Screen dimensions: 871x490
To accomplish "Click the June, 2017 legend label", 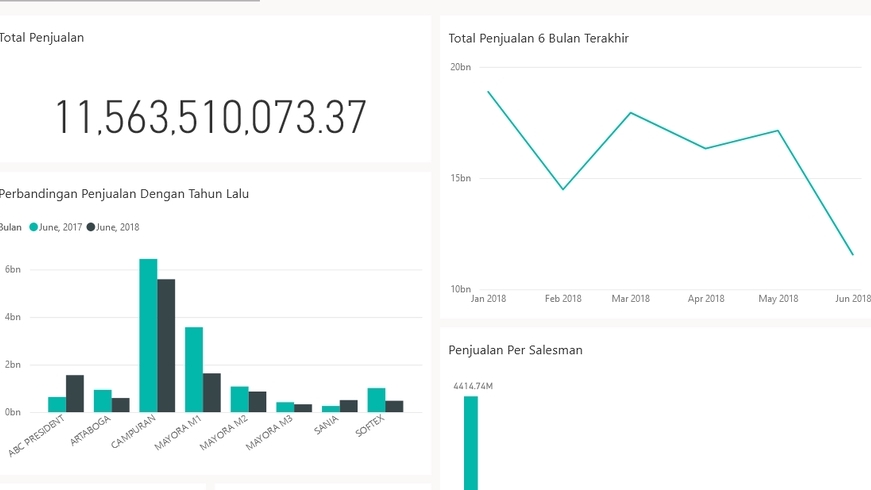I will [x=61, y=227].
